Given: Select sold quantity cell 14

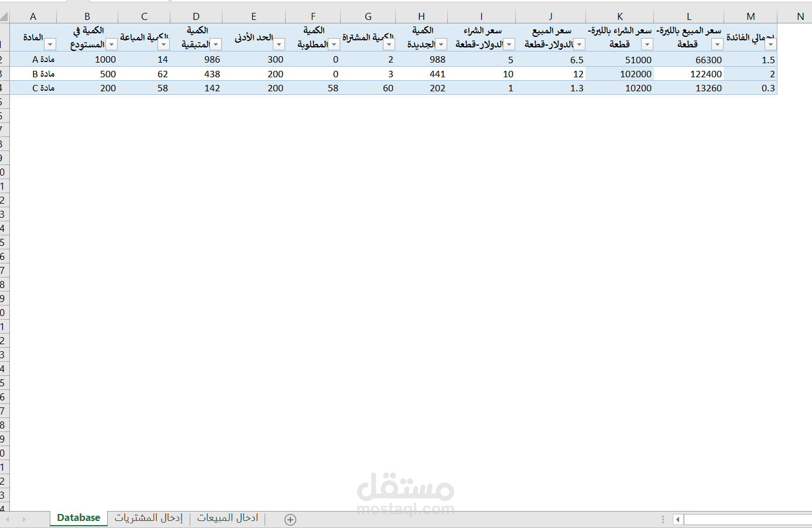Looking at the screenshot, I should pyautogui.click(x=144, y=59).
